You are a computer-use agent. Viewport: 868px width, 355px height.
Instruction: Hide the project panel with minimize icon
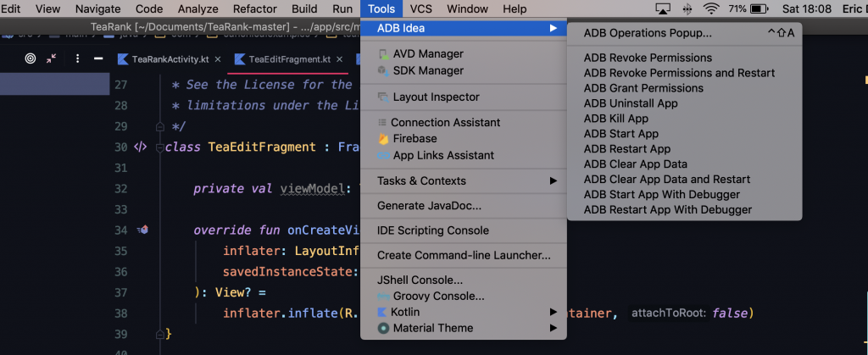pos(98,59)
